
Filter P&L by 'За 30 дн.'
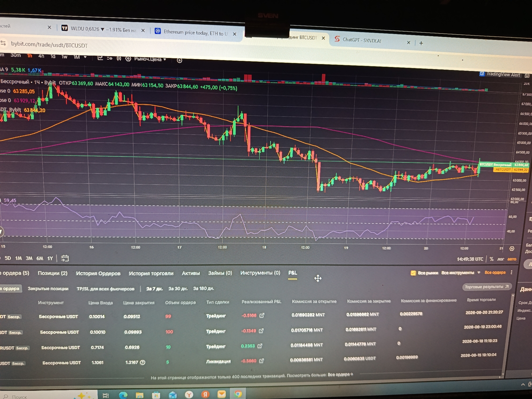pyautogui.click(x=178, y=289)
